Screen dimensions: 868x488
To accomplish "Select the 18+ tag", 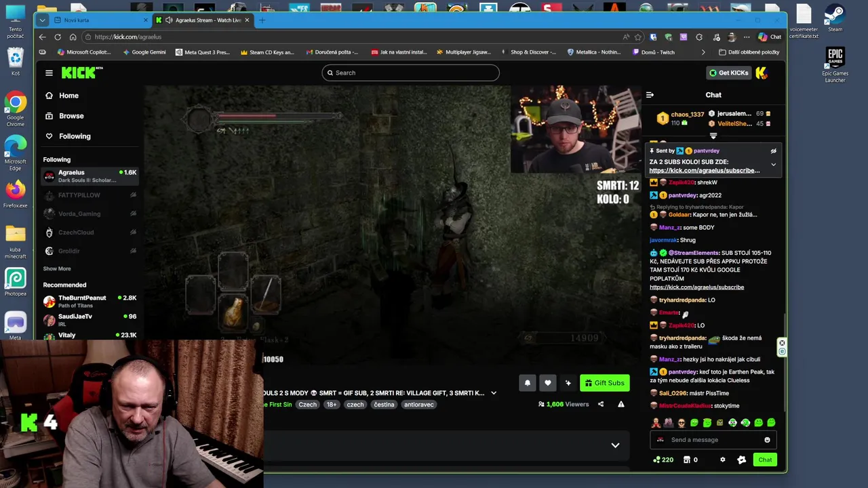I will (x=332, y=405).
